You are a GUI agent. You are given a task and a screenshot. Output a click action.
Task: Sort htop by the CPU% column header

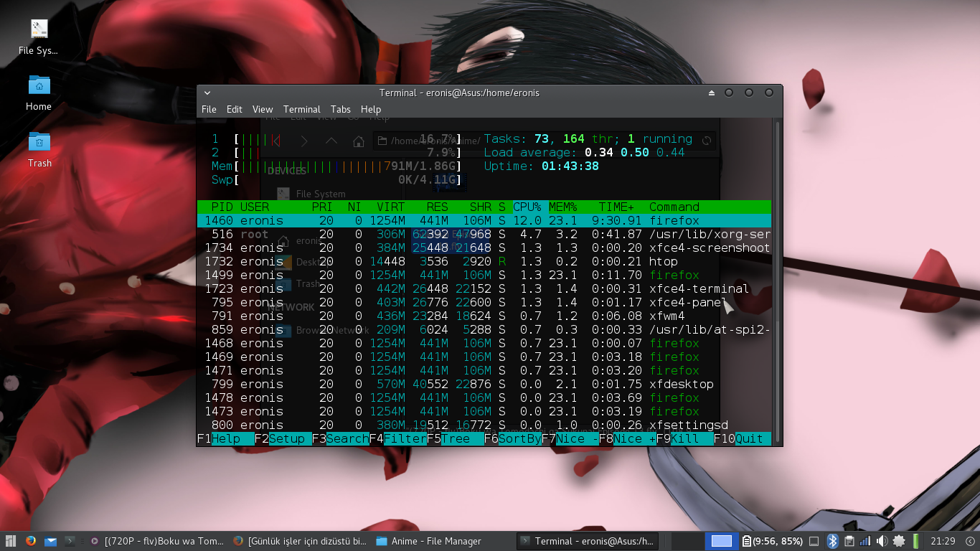pyautogui.click(x=527, y=207)
